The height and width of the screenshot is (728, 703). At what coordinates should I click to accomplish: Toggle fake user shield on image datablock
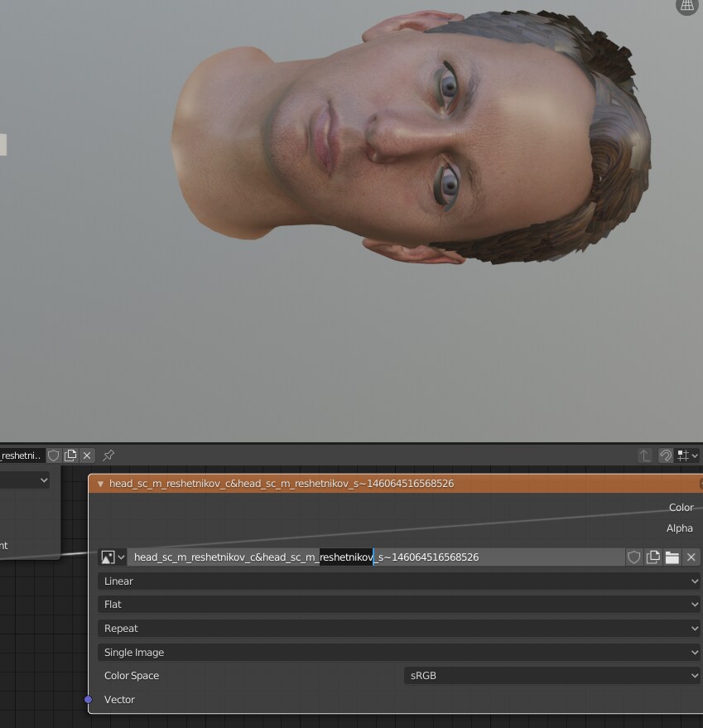click(x=634, y=557)
